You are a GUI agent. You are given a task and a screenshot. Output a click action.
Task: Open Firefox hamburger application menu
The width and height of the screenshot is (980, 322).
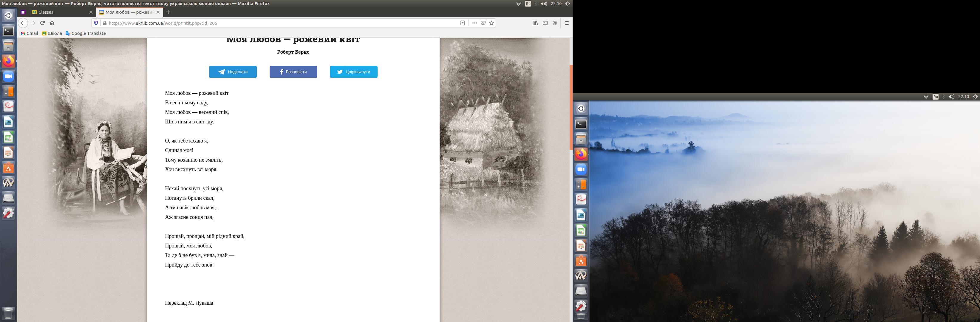click(566, 23)
